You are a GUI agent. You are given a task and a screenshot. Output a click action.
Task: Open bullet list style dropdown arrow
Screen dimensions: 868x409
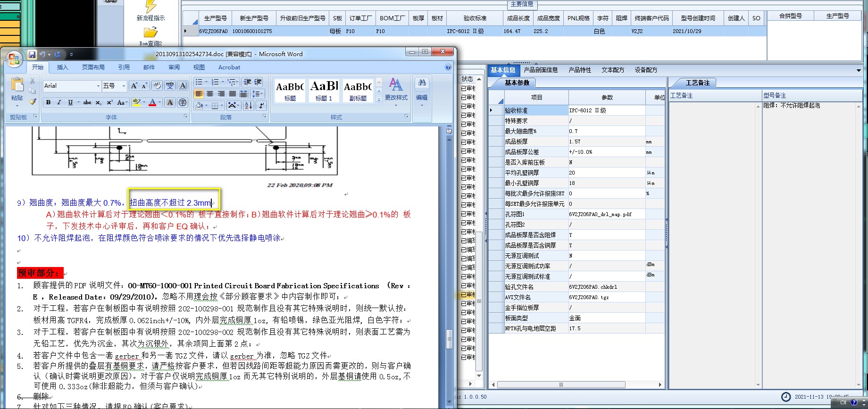[x=206, y=82]
